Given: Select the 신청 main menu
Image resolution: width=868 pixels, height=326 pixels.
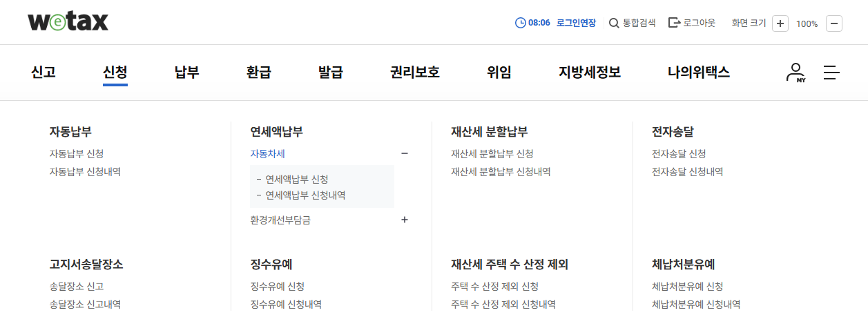Looking at the screenshot, I should (115, 72).
